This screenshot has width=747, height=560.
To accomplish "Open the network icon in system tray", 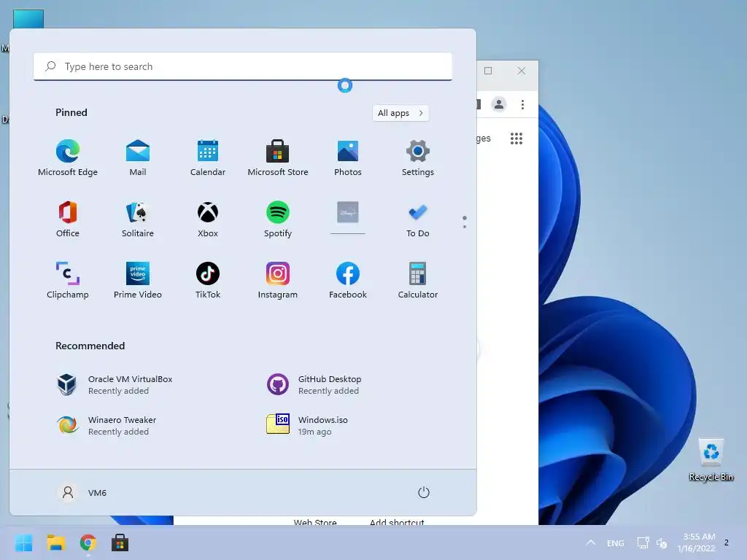I will pyautogui.click(x=643, y=542).
